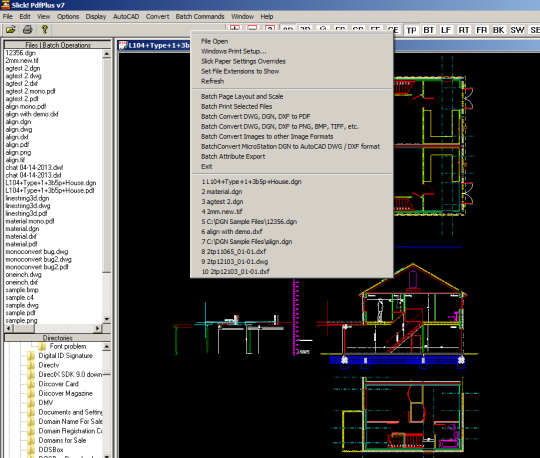Open the AutoCAD menu
This screenshot has width=540, height=458.
126,17
